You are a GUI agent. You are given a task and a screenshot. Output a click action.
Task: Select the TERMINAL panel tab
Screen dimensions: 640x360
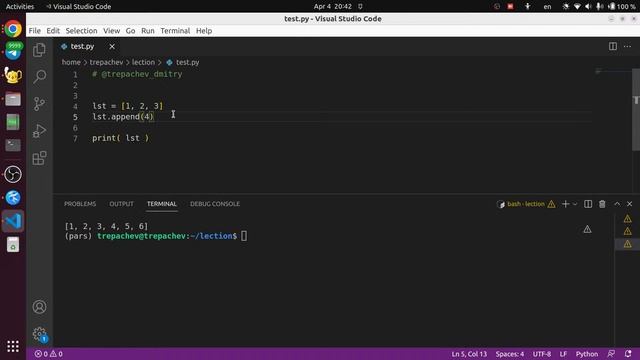point(162,204)
